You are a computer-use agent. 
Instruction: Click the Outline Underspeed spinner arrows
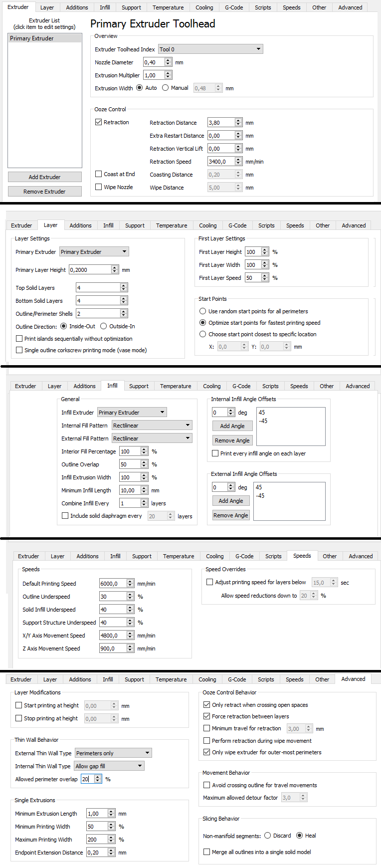point(130,597)
